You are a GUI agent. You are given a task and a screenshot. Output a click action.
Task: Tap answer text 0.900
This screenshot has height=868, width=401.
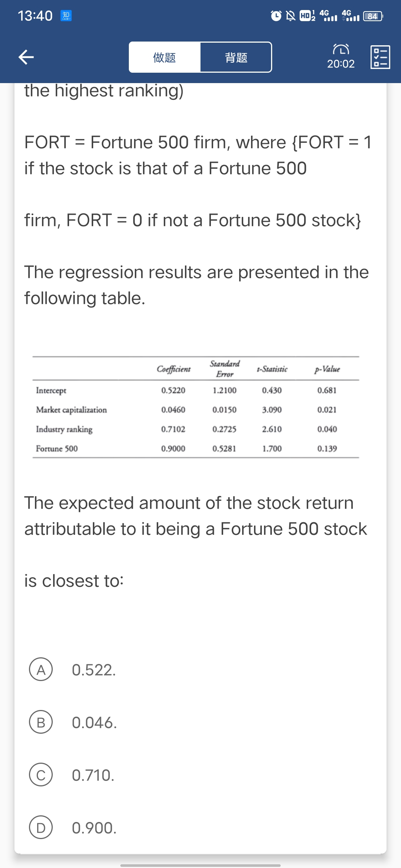point(94,828)
